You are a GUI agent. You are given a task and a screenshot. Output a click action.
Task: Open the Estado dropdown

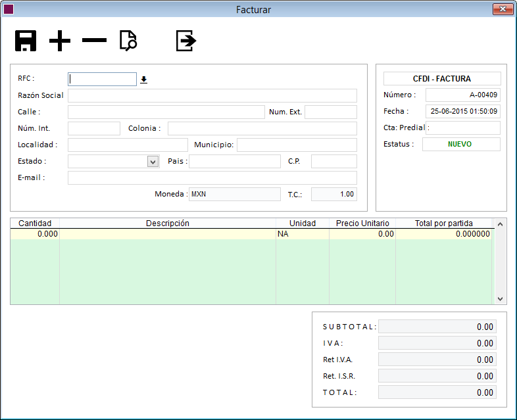[153, 162]
